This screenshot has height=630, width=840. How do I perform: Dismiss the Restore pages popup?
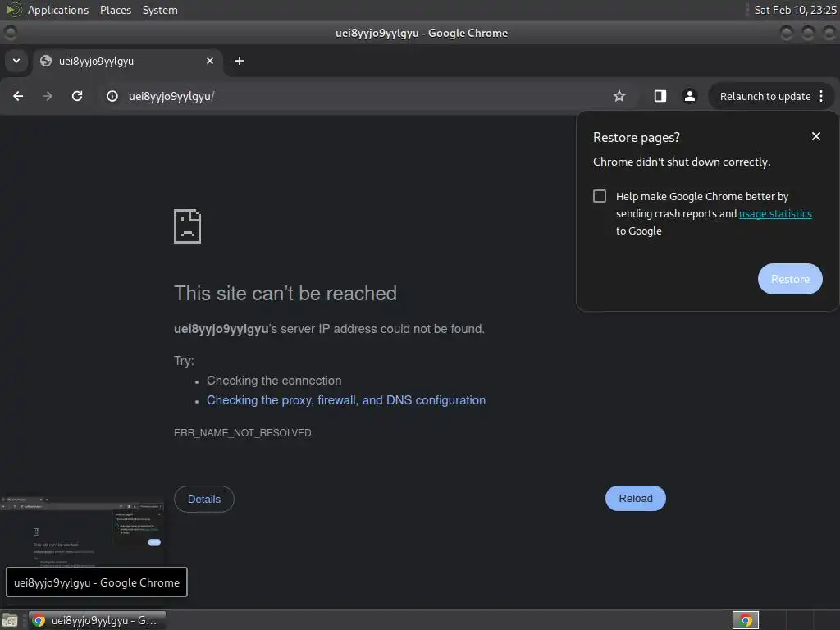pyautogui.click(x=816, y=136)
